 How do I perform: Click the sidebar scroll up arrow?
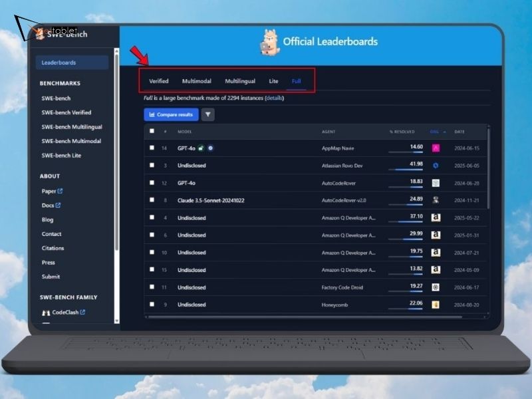(x=117, y=51)
